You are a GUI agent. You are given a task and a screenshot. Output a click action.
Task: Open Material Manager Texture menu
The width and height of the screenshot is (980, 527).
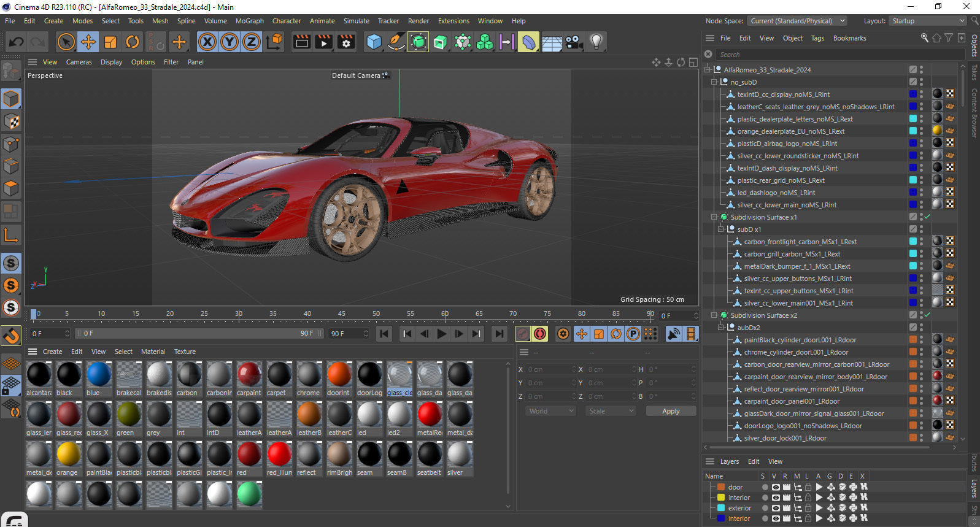(x=185, y=352)
